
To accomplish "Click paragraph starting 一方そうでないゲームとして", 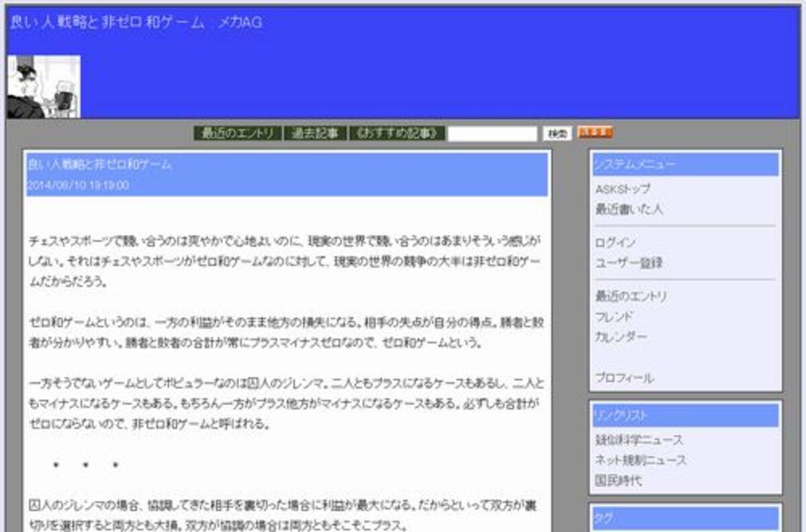I will pyautogui.click(x=285, y=404).
